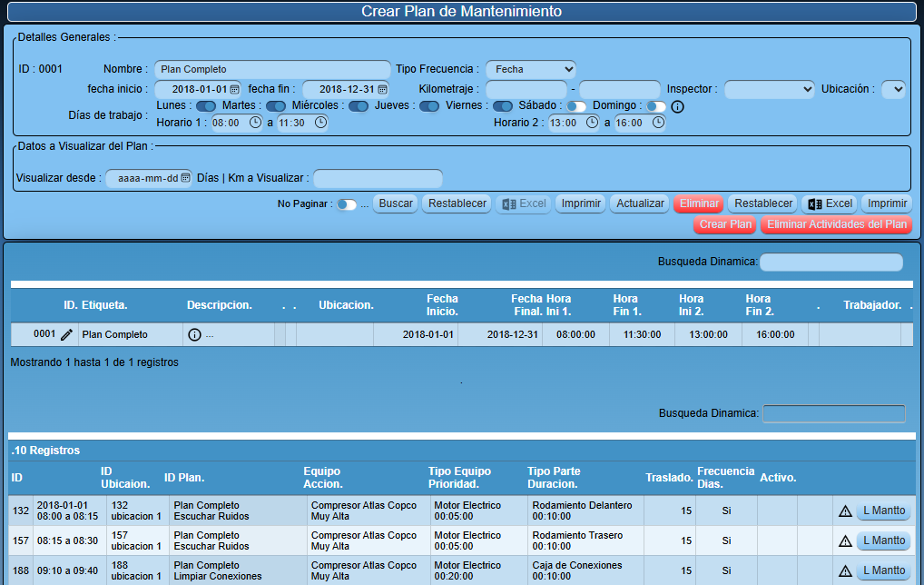Click the Buscar button

coord(396,203)
